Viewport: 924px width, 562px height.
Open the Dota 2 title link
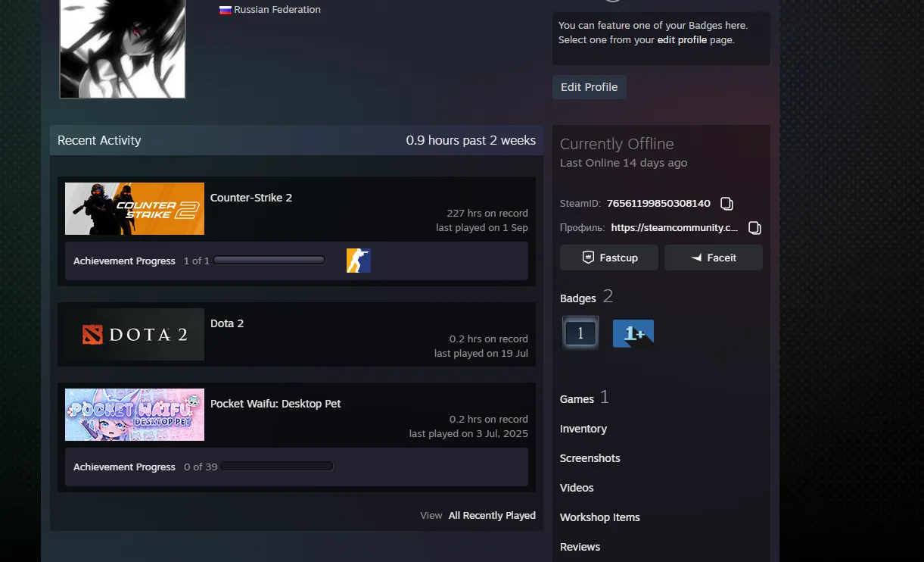click(x=227, y=323)
